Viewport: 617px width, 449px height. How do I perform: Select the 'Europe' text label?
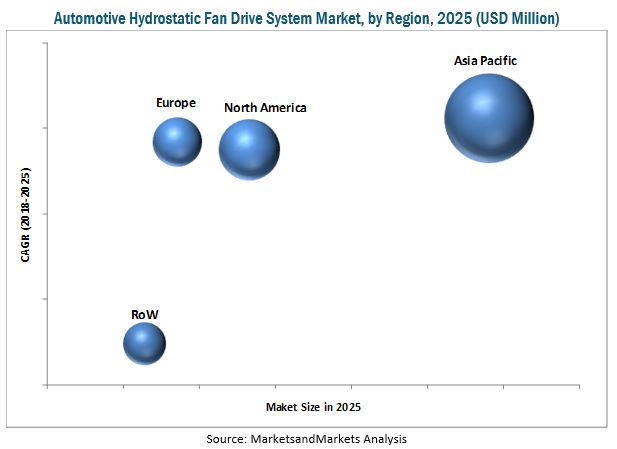(x=176, y=102)
